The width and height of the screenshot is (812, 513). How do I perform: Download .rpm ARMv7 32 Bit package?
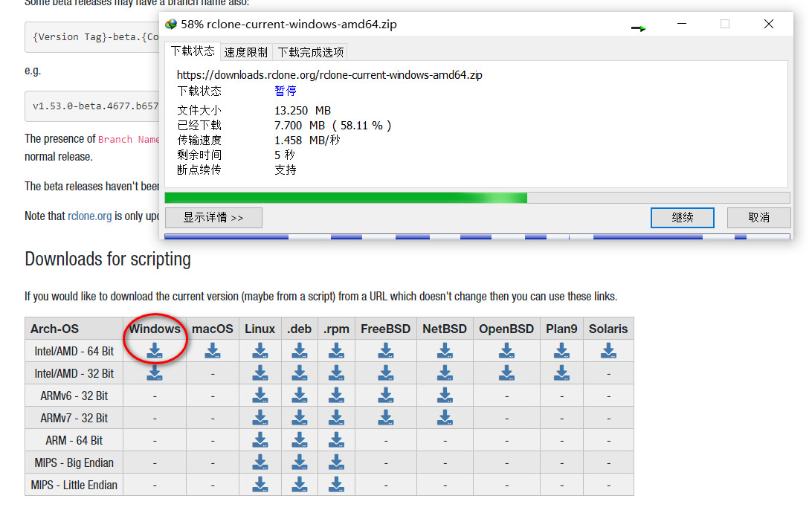[337, 418]
